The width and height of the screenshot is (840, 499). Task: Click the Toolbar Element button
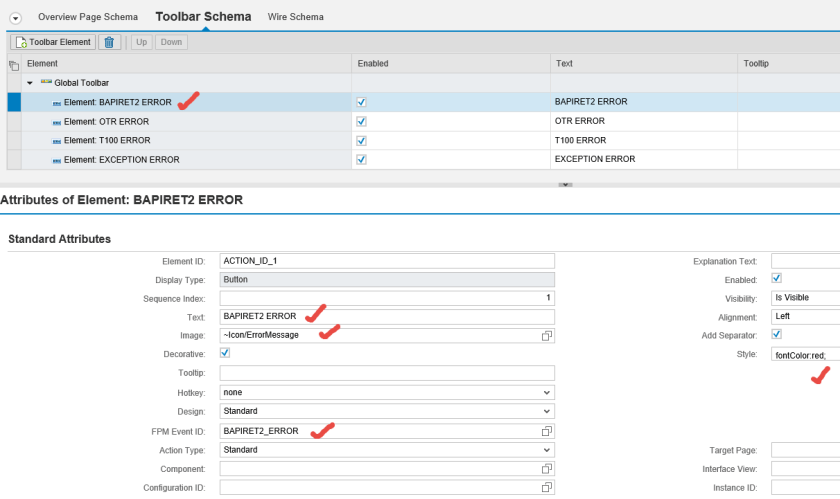pyautogui.click(x=53, y=42)
